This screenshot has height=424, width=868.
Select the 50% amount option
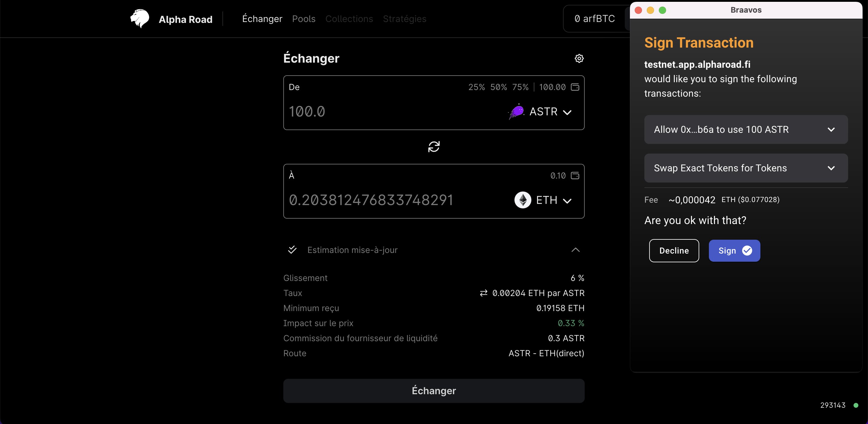pyautogui.click(x=498, y=87)
